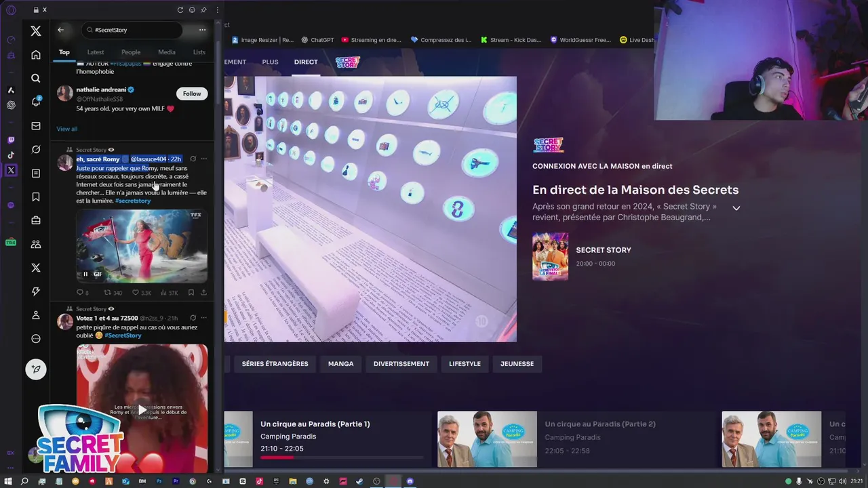Screen dimensions: 868x488
Task: Play the video in Votez 1 et 4 post
Action: click(142, 410)
